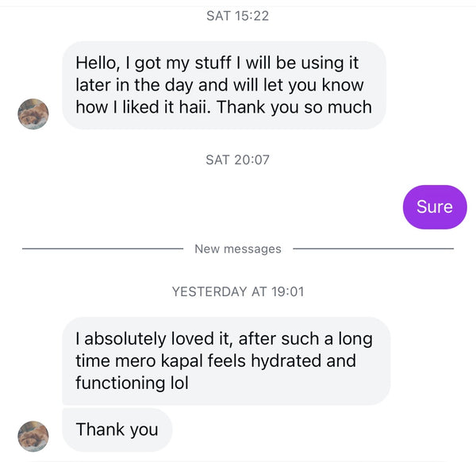Image resolution: width=476 pixels, height=462 pixels.
Task: Click the "SAT 15:22" timestamp
Action: 237,16
